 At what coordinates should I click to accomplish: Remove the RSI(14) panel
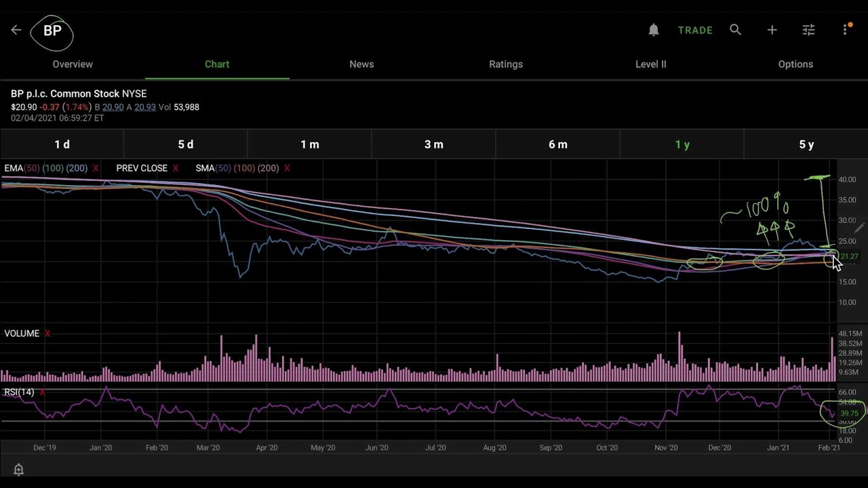pyautogui.click(x=42, y=392)
